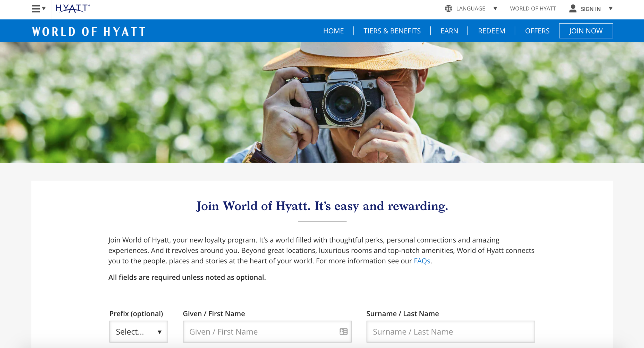The image size is (644, 348).
Task: View the Offers nav item
Action: [537, 31]
